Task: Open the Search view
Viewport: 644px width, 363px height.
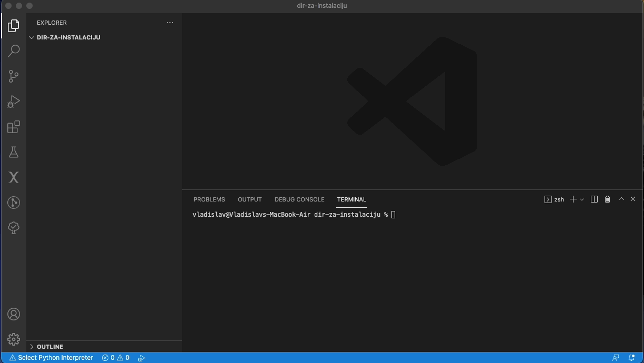Action: tap(14, 51)
